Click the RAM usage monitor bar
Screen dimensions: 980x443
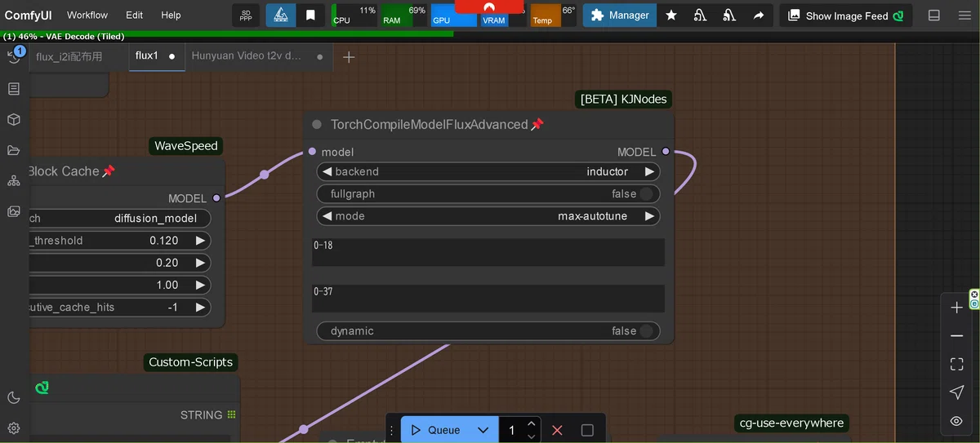click(403, 16)
